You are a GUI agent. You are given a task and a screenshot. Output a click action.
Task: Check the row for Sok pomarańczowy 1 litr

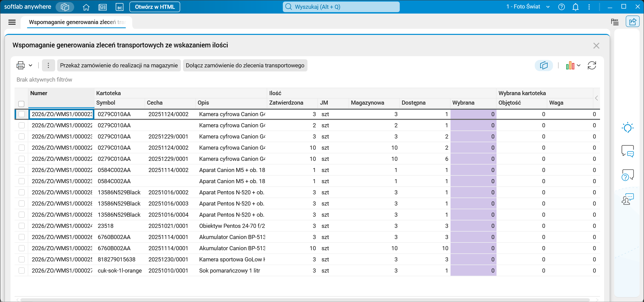[x=22, y=271]
